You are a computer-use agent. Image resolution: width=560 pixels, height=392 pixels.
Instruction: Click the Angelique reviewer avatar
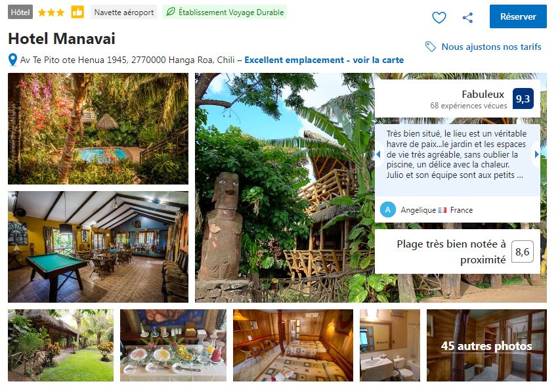click(388, 209)
